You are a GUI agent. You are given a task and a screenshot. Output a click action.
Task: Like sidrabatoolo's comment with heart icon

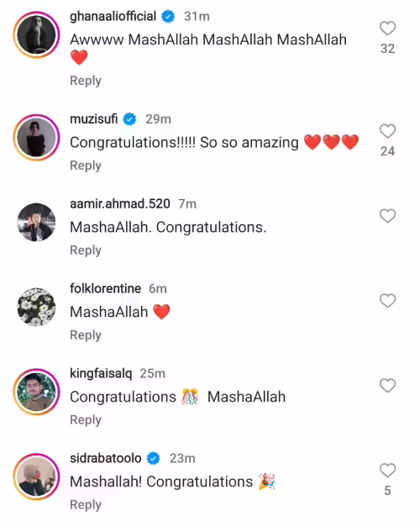tap(387, 471)
